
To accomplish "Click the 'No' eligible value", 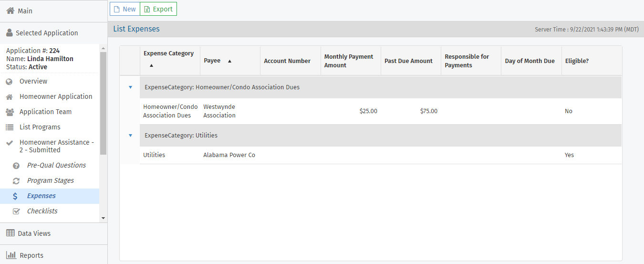I will click(569, 111).
